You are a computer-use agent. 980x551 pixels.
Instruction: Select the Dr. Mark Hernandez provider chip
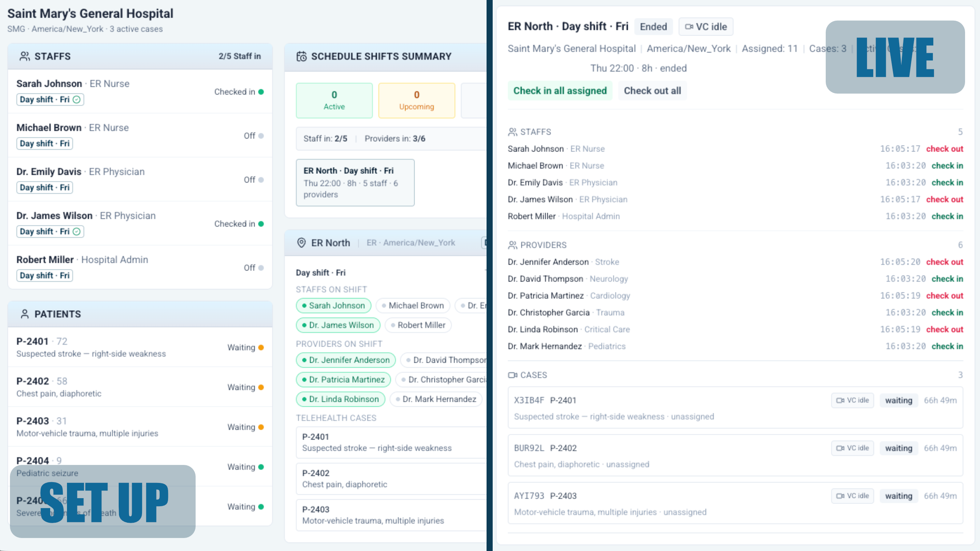436,399
